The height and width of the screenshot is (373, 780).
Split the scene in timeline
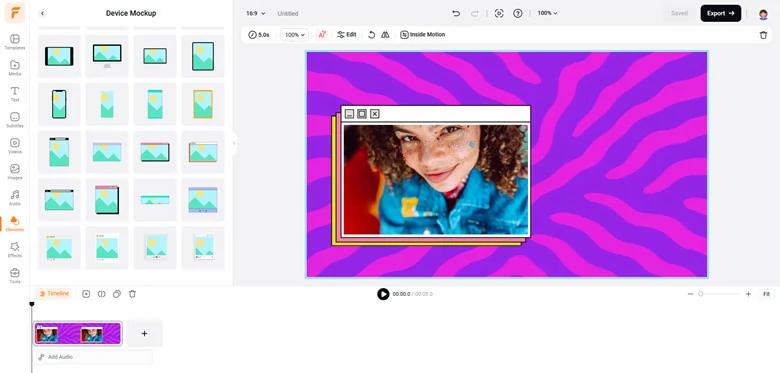pyautogui.click(x=101, y=294)
